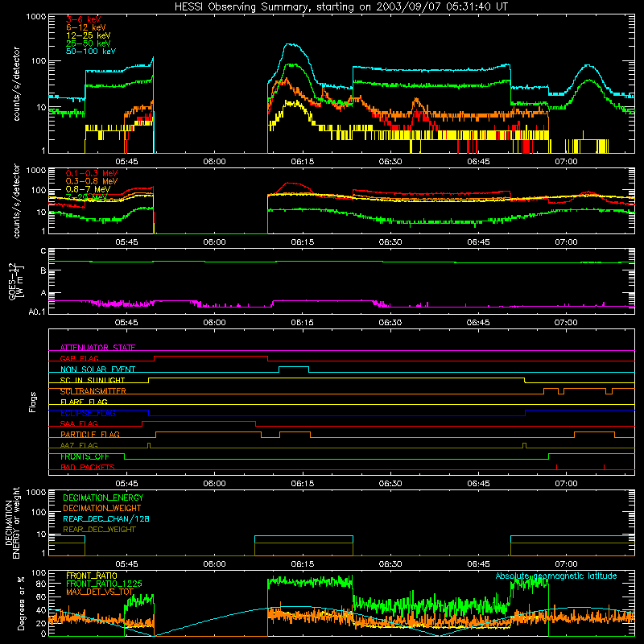
Task: Click the first red BAD_PACKETS spike before 07:00
Action: [556, 467]
